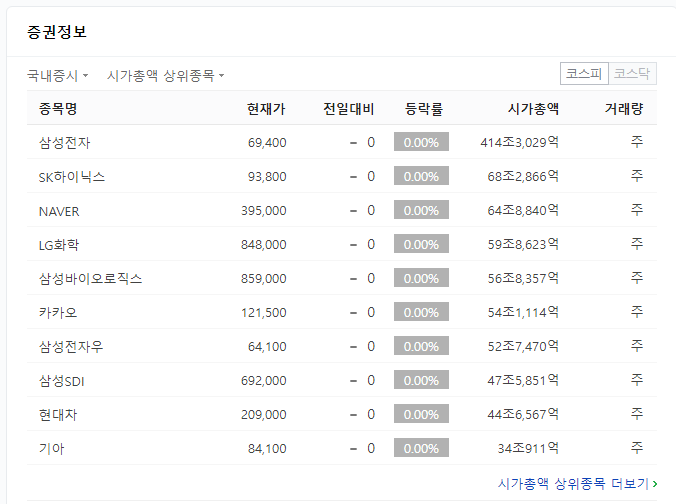Click market cap 44조6,567억
Image resolution: width=676 pixels, height=504 pixels.
tap(523, 415)
